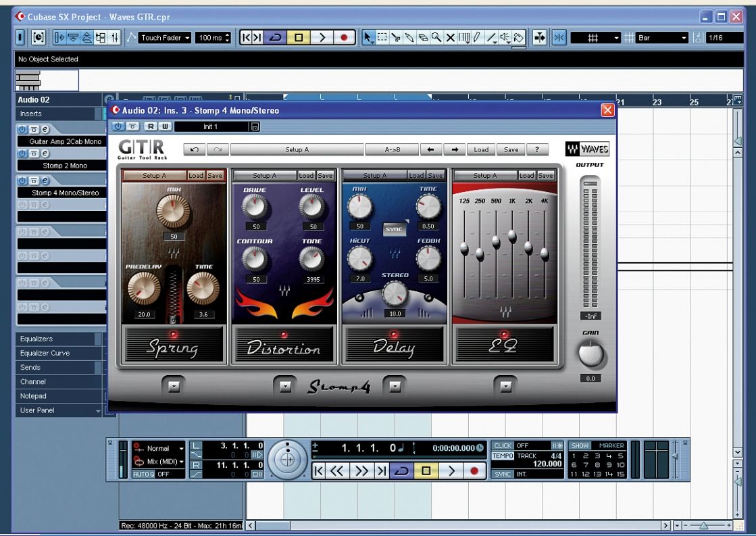Click Load in the GTR top bar
Viewport: 756px width, 536px height.
click(481, 149)
